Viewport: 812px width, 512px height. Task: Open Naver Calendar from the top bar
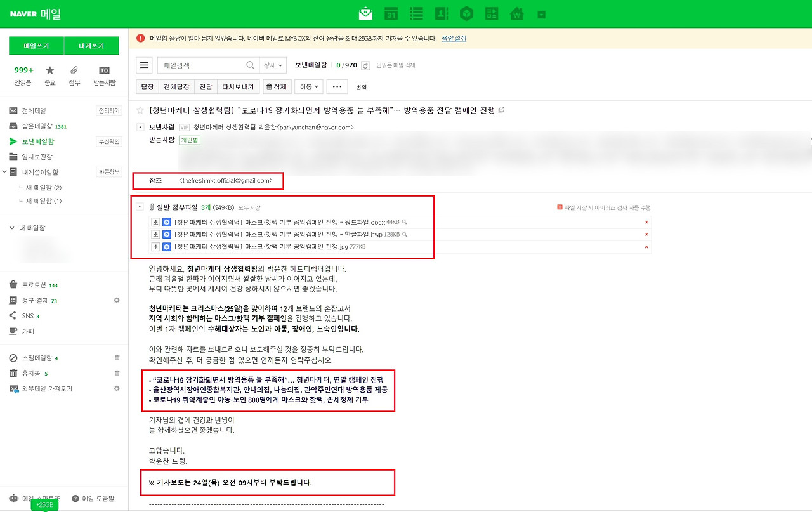tap(391, 13)
